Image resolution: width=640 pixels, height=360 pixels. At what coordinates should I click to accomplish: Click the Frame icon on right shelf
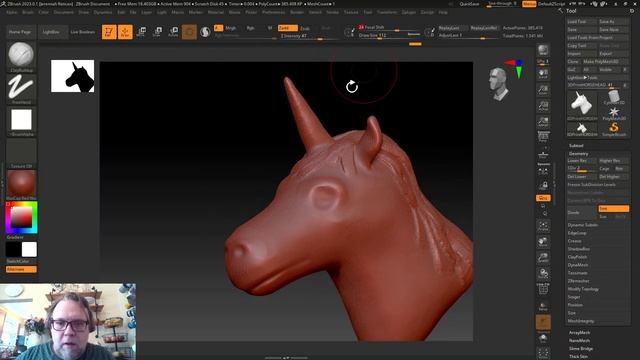(x=543, y=226)
